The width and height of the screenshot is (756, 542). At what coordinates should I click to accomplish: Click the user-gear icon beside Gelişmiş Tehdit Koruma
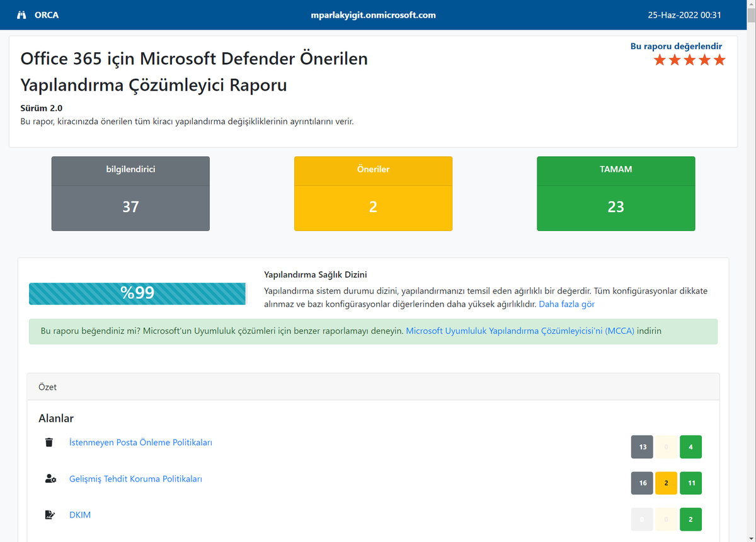(x=50, y=479)
